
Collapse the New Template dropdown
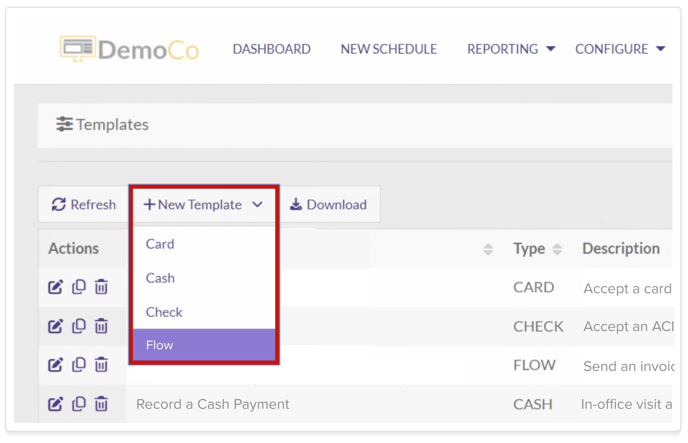[203, 205]
